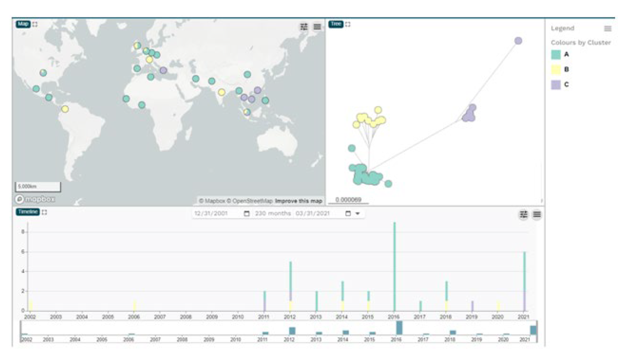The height and width of the screenshot is (364, 625).
Task: Select the Map panel tab label
Action: coord(23,24)
